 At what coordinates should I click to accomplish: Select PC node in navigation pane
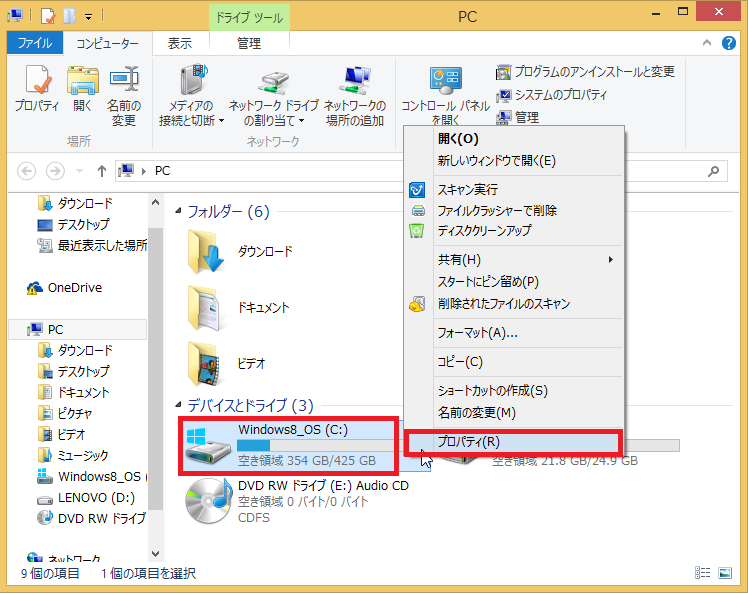point(77,330)
